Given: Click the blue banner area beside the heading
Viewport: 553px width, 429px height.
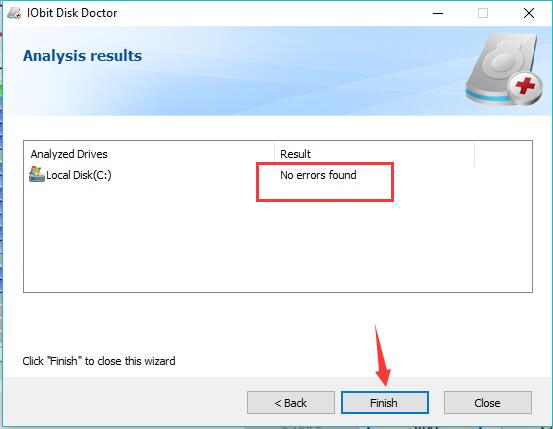Looking at the screenshot, I should (x=300, y=71).
